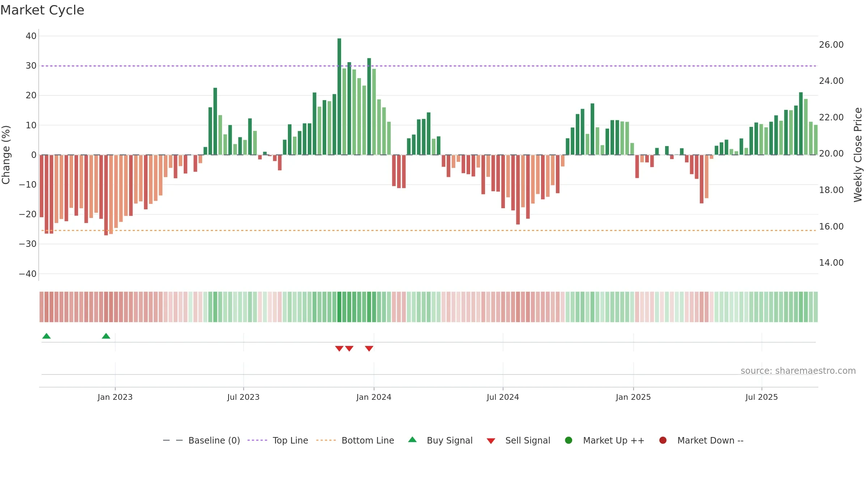
Task: Click the Market Up ++ green circle icon
Action: point(569,440)
